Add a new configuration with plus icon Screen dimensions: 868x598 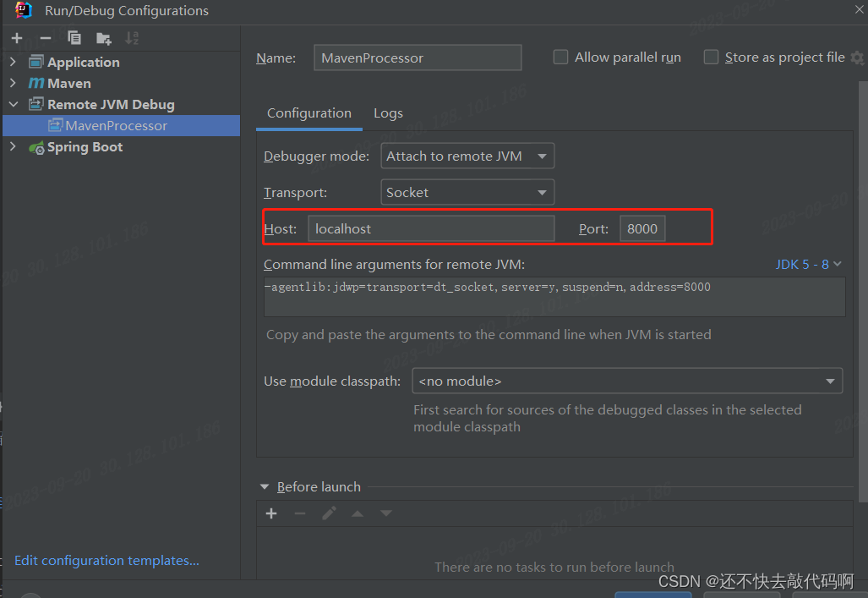[17, 38]
